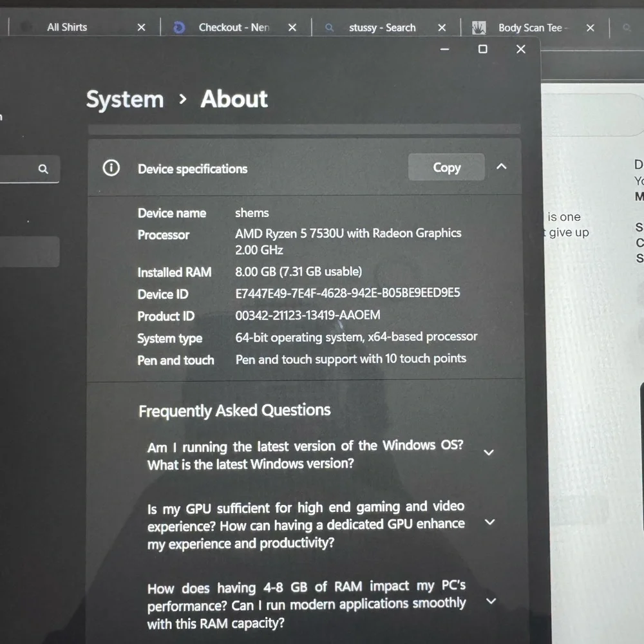Close the Body Scan Tee tab
This screenshot has height=644, width=644.
point(590,28)
